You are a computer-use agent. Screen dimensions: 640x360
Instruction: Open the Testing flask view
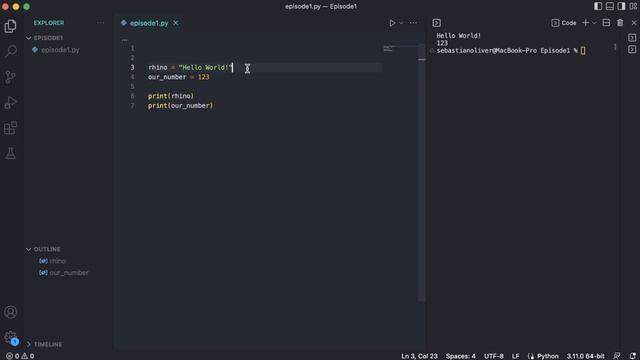[11, 153]
